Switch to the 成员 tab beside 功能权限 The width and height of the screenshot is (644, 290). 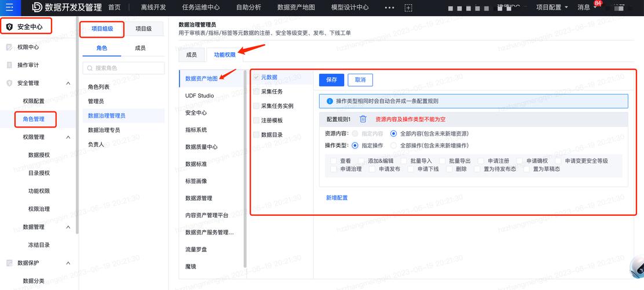pyautogui.click(x=191, y=55)
